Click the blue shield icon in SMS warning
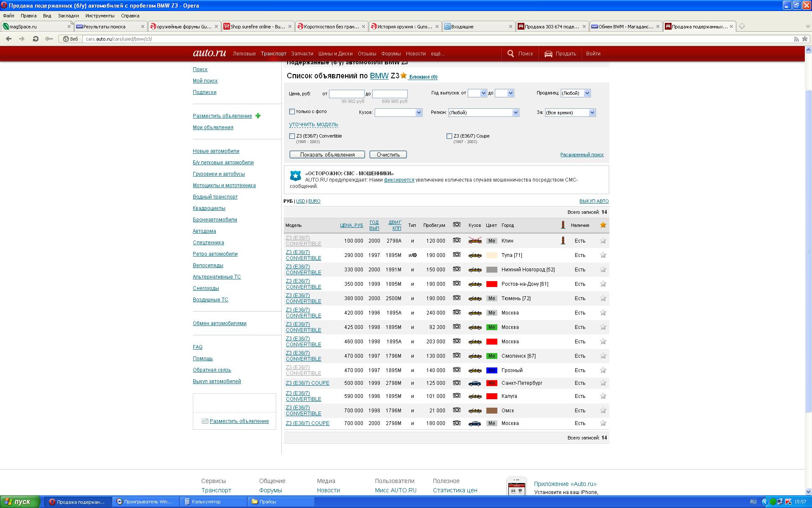This screenshot has height=508, width=812. tap(295, 176)
